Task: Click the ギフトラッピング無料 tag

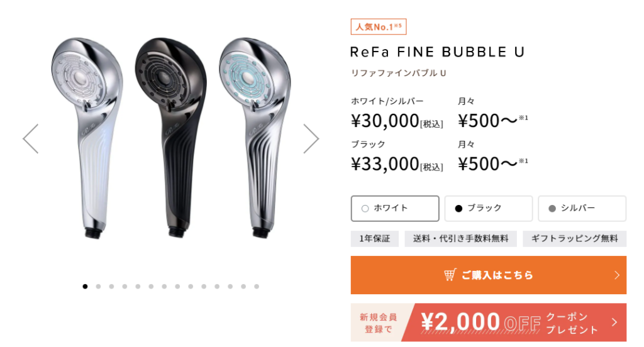Action: coord(575,239)
